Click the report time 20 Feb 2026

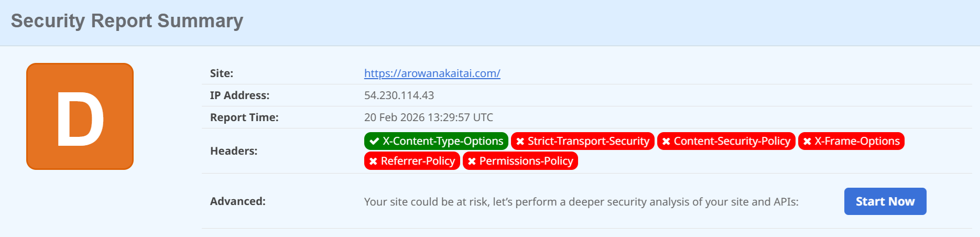[x=428, y=117]
